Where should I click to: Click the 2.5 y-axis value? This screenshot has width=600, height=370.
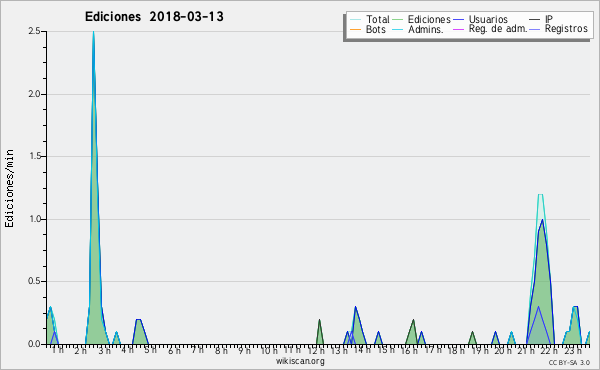pyautogui.click(x=34, y=31)
